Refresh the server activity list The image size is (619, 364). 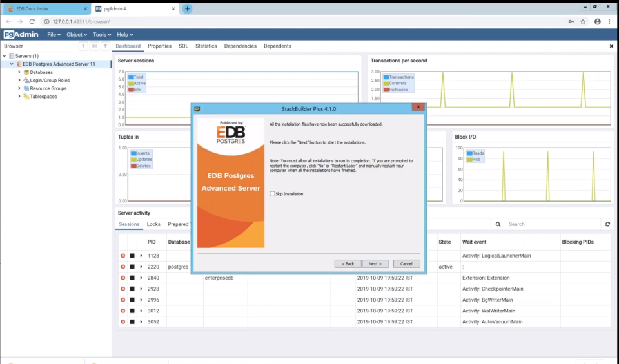tap(607, 224)
